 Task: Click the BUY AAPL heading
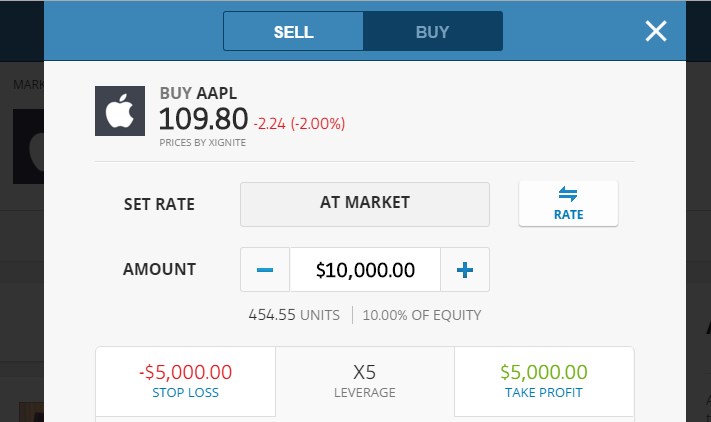198,93
